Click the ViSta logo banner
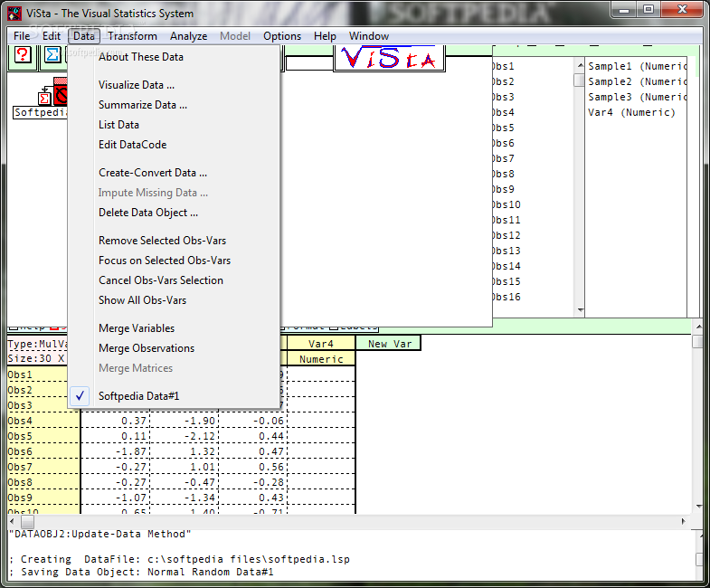 coord(389,58)
